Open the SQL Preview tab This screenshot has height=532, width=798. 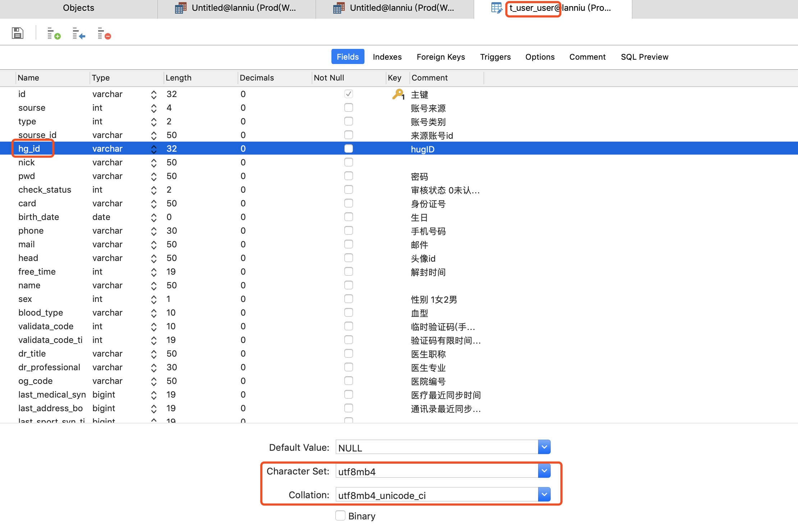click(645, 57)
